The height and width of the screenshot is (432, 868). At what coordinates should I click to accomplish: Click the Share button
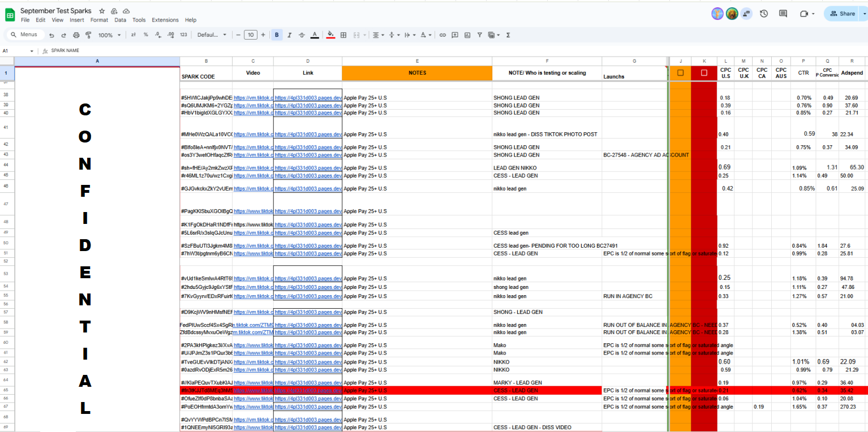coord(842,14)
